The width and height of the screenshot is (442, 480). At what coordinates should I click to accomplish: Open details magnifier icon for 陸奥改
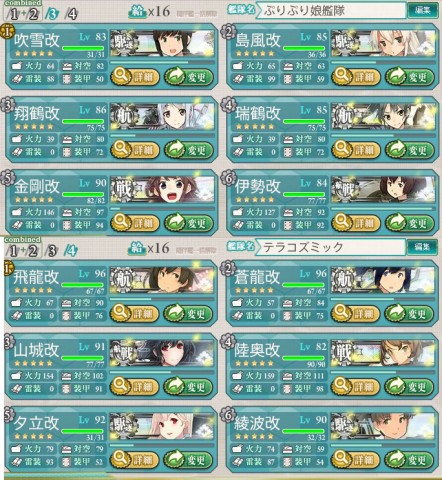pos(341,385)
